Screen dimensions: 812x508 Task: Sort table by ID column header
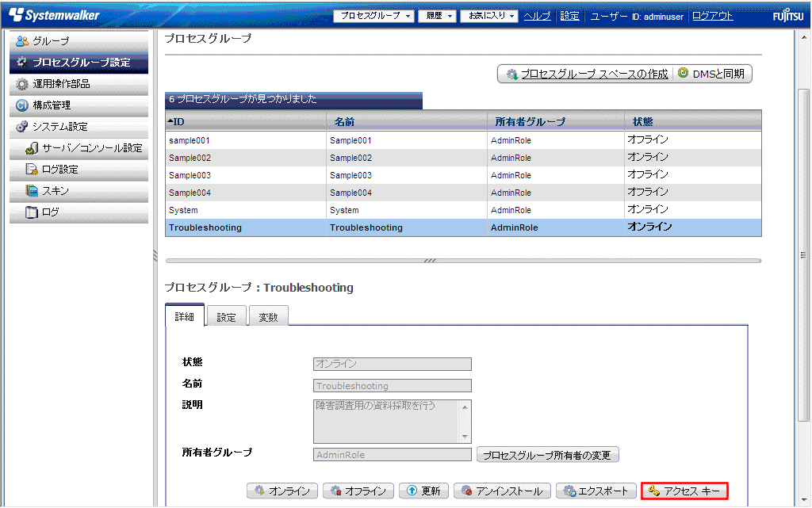(244, 121)
